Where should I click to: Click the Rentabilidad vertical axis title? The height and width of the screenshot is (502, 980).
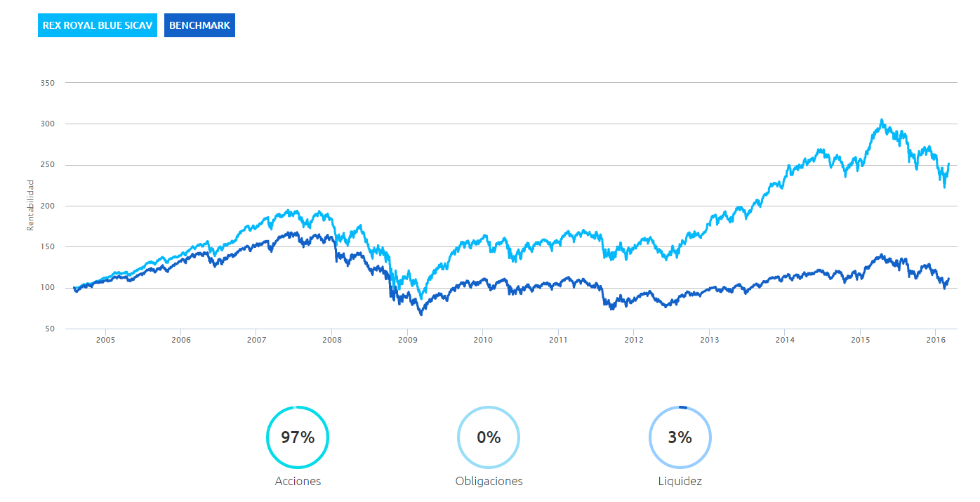coord(30,205)
